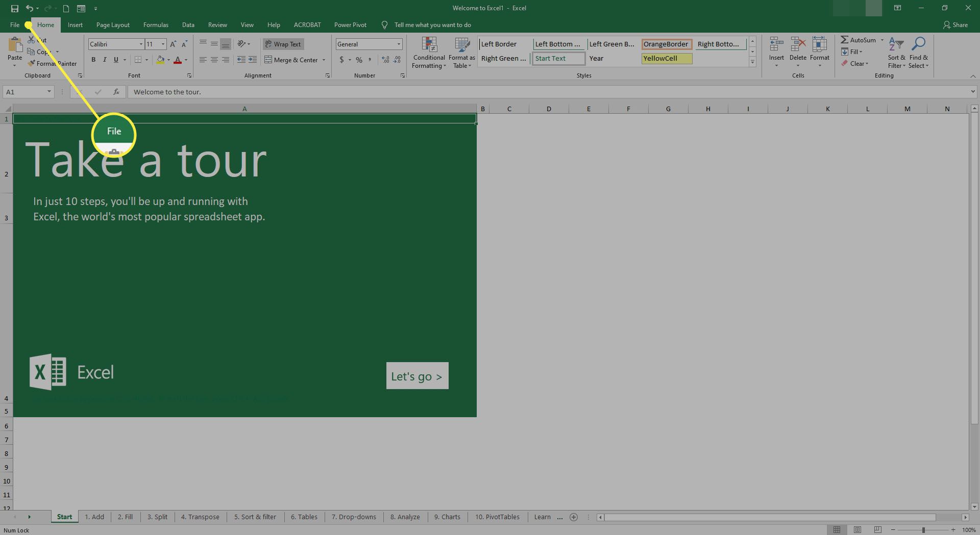Click the formula bar text field
This screenshot has width=980, height=535.
click(x=548, y=92)
